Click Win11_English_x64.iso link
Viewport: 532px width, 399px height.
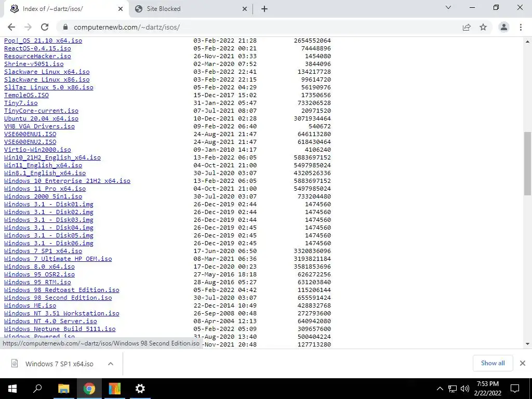pos(43,165)
